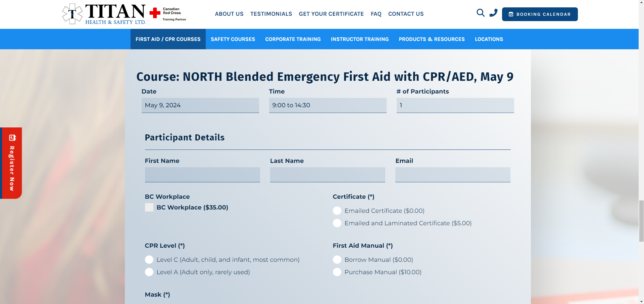Screen dimensions: 644x304
Task: Open Locations menu
Action: click(x=489, y=39)
